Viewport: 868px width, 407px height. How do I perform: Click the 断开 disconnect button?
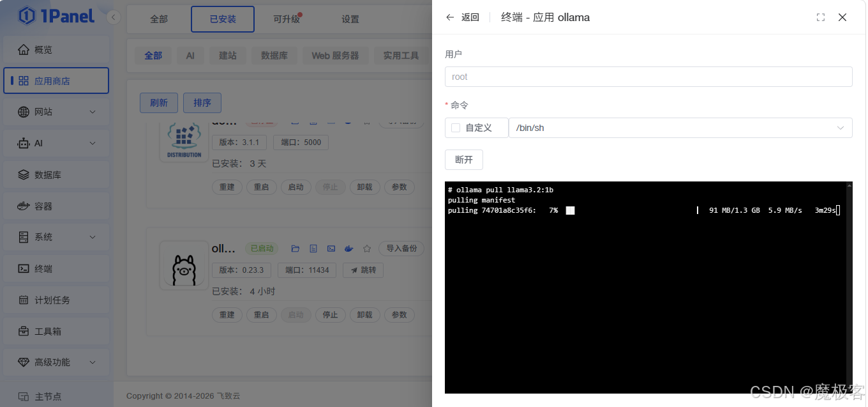[x=464, y=160]
